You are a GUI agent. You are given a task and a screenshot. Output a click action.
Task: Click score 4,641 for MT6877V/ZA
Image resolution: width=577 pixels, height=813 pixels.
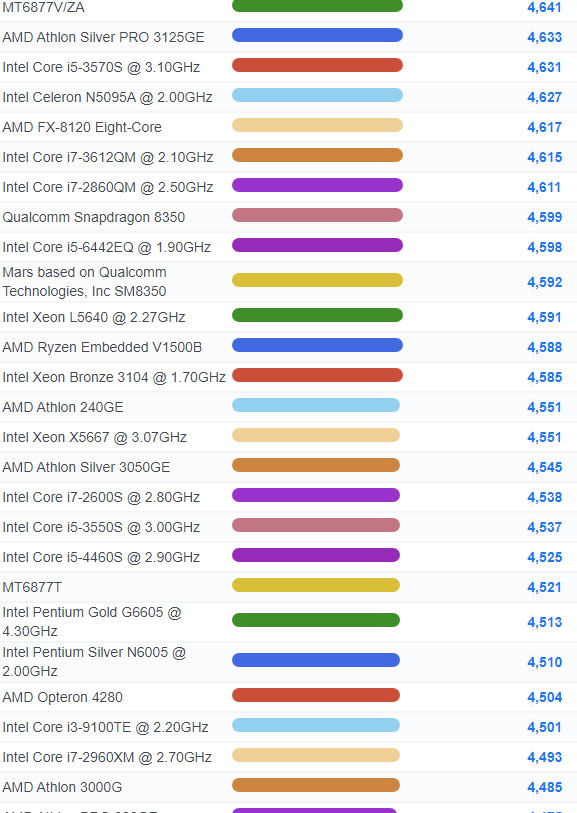coord(544,7)
